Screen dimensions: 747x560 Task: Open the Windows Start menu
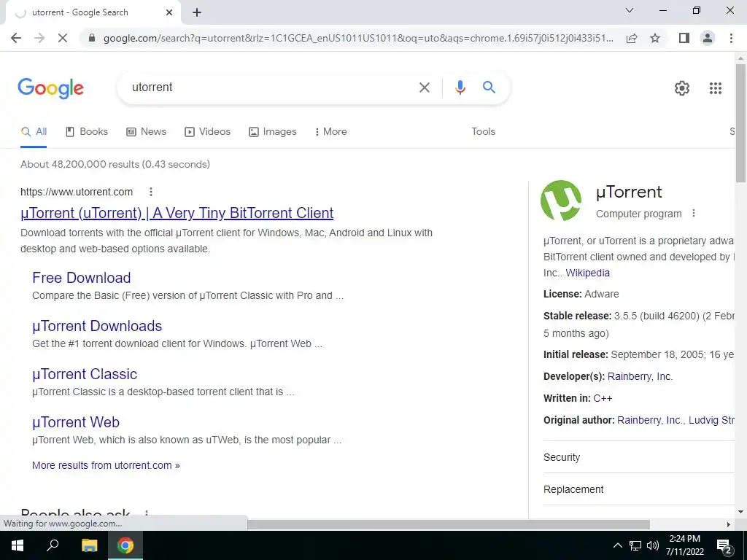coord(18,545)
